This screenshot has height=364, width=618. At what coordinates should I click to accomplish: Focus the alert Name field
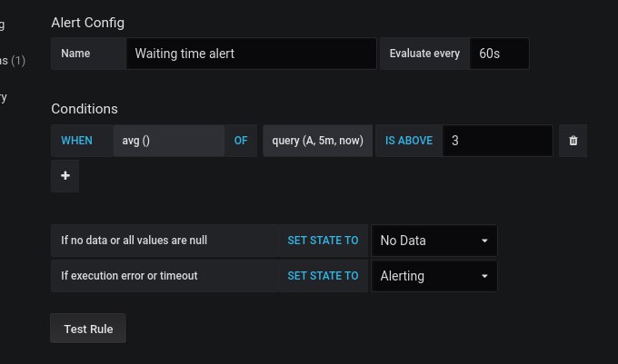[x=252, y=54]
